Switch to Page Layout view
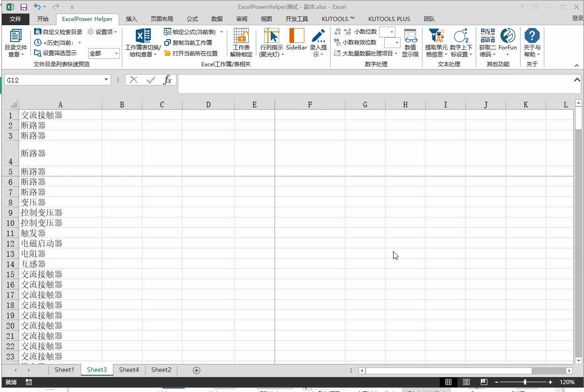584x392 pixels. (466, 382)
